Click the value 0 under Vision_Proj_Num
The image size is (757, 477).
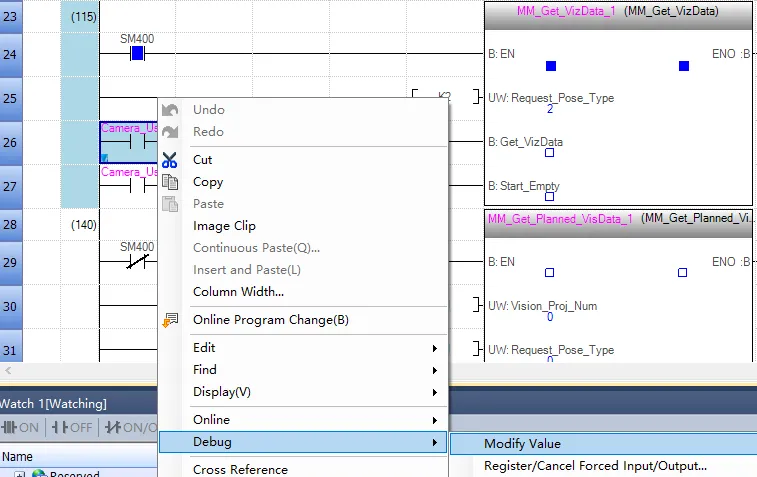click(x=550, y=317)
